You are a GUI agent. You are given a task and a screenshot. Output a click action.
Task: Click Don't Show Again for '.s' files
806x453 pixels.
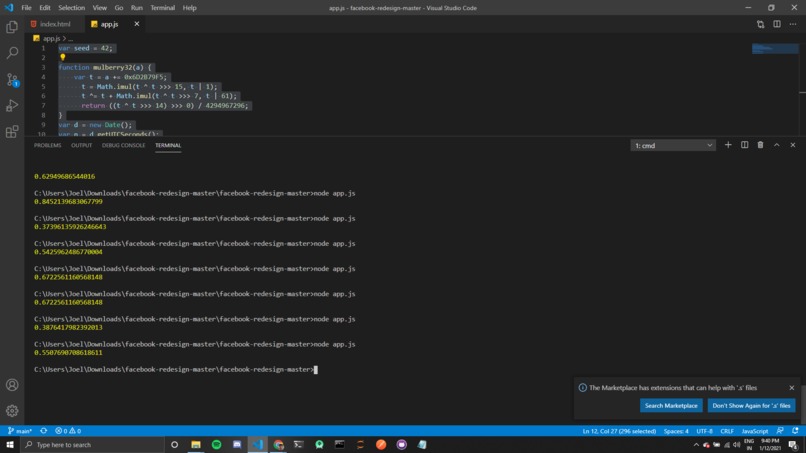751,406
